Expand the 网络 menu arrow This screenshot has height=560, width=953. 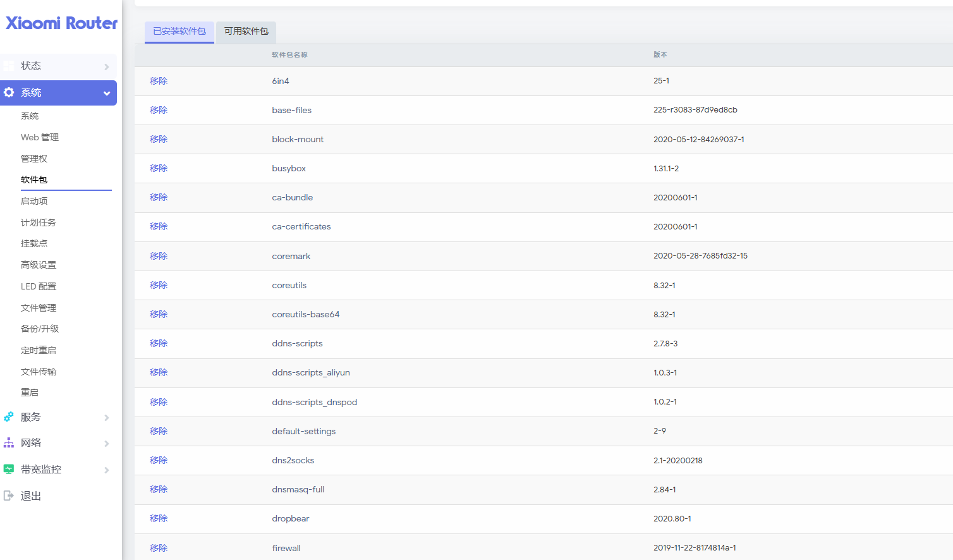[106, 444]
